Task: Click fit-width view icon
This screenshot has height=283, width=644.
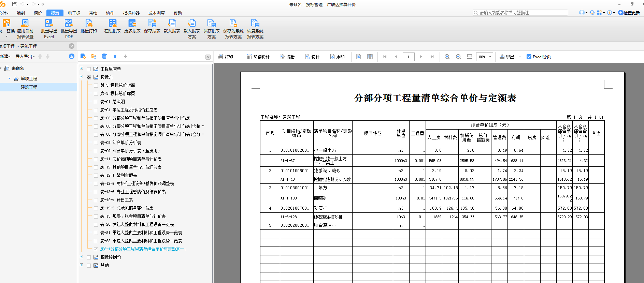Action: (x=470, y=57)
